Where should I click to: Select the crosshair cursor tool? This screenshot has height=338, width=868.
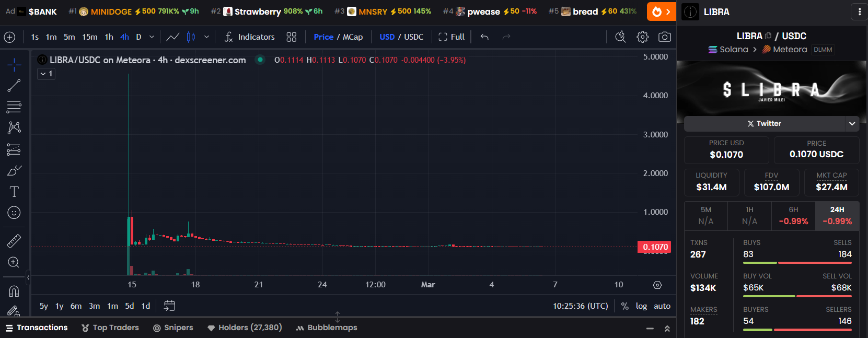(14, 65)
